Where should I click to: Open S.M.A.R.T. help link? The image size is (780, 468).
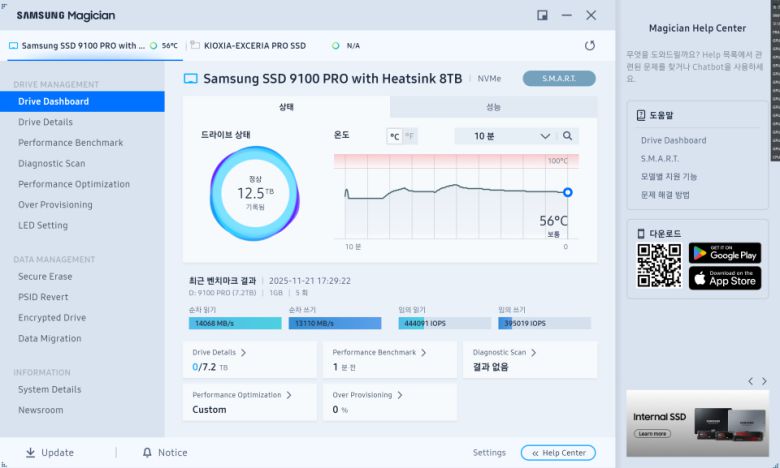coord(660,159)
